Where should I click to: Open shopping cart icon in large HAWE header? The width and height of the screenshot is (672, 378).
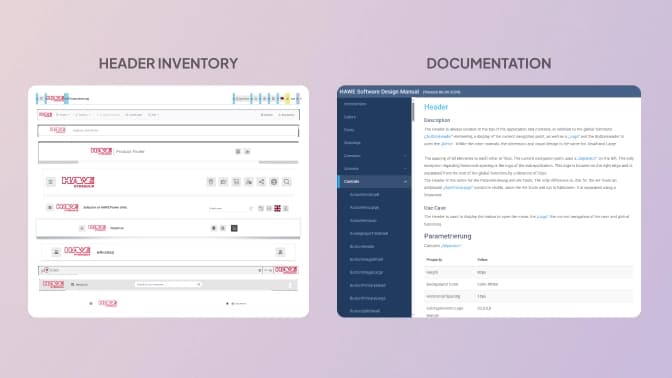click(x=236, y=182)
